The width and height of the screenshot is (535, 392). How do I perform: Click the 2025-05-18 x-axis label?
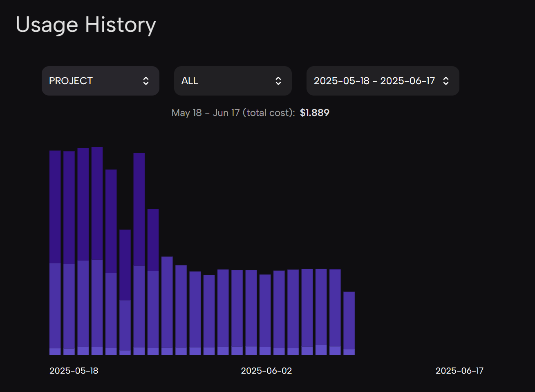pyautogui.click(x=74, y=371)
